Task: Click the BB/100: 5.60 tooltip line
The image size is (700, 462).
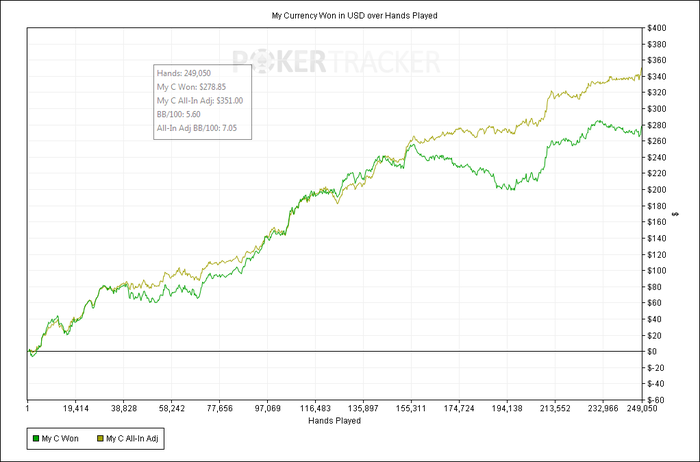Action: coord(179,114)
